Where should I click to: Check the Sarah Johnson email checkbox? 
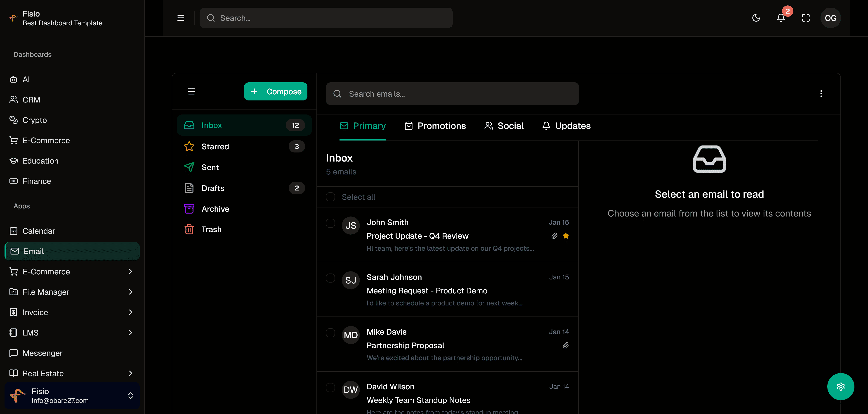coord(330,278)
